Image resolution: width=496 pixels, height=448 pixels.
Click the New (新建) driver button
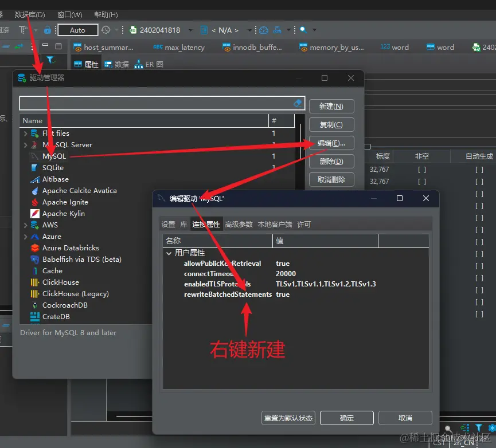coord(331,106)
